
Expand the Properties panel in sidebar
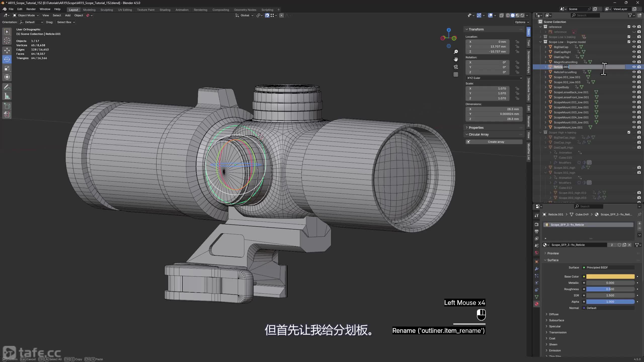(x=476, y=128)
